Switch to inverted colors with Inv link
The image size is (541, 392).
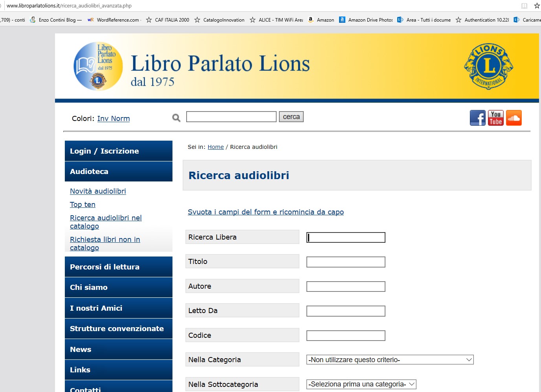pyautogui.click(x=103, y=119)
